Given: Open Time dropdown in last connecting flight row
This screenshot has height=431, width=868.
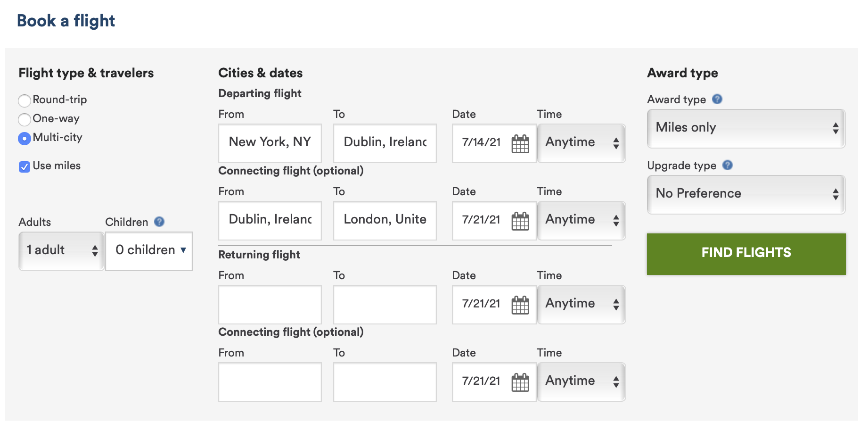Looking at the screenshot, I should pyautogui.click(x=581, y=382).
